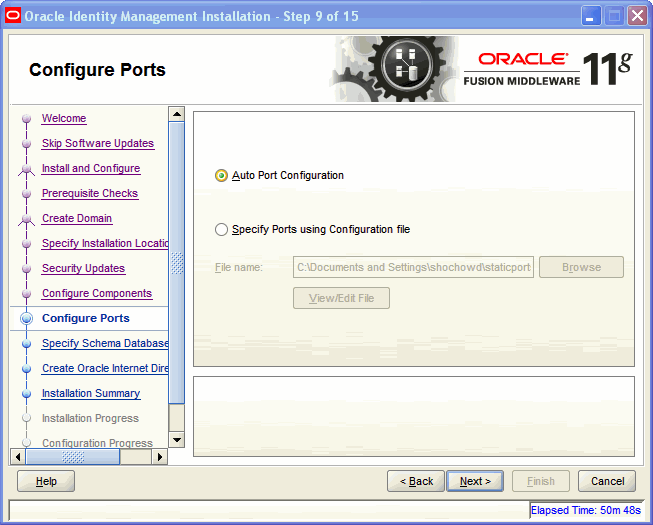Open Prerequisite Checks step

[90, 193]
